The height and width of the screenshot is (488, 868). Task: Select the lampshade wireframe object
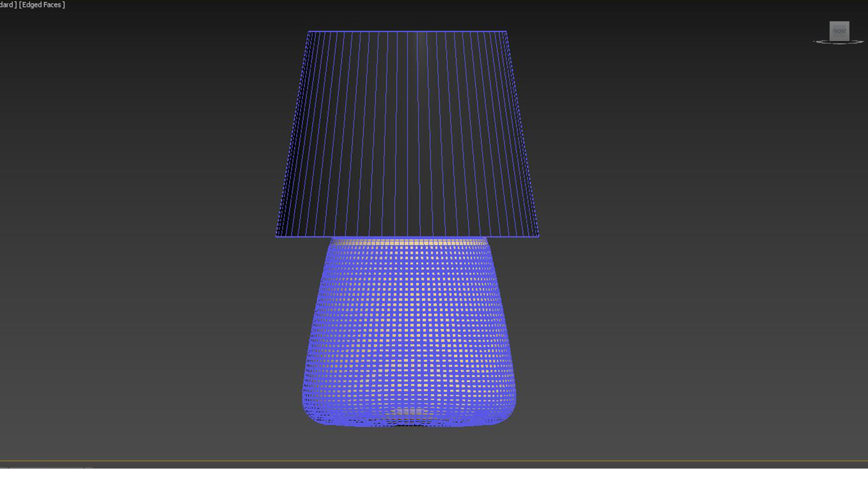tap(407, 134)
